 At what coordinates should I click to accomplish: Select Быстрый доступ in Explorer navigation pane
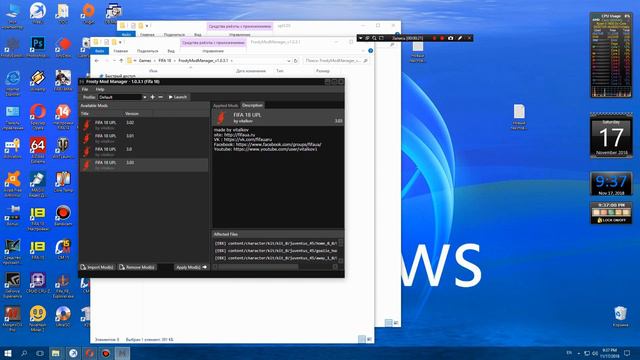click(120, 76)
